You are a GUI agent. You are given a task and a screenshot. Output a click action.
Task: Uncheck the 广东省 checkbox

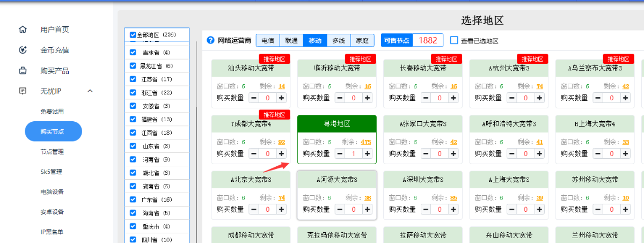(x=133, y=200)
